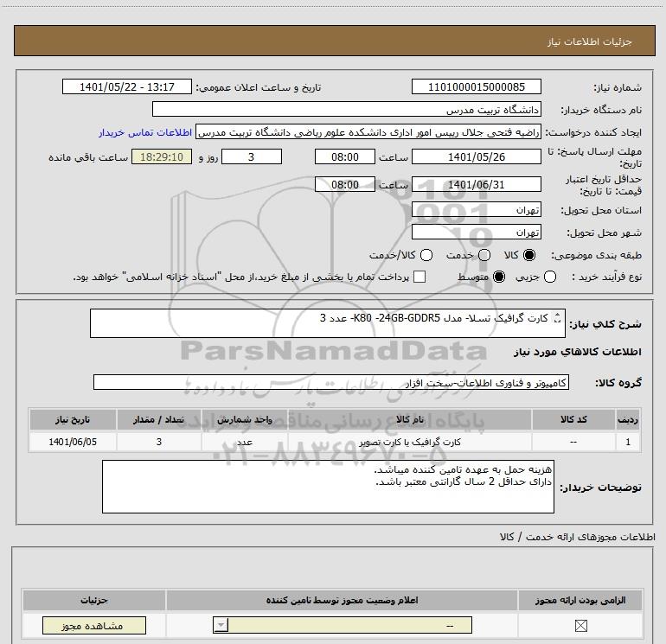Select the کالا/خدمت radio button
Screen dimensions: 666x644
coord(426,255)
